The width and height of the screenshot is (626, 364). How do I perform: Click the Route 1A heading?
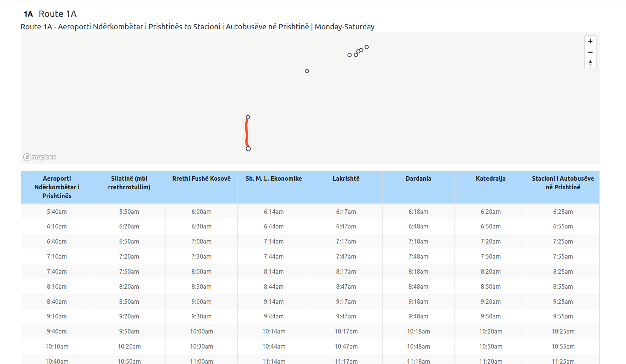pos(58,14)
